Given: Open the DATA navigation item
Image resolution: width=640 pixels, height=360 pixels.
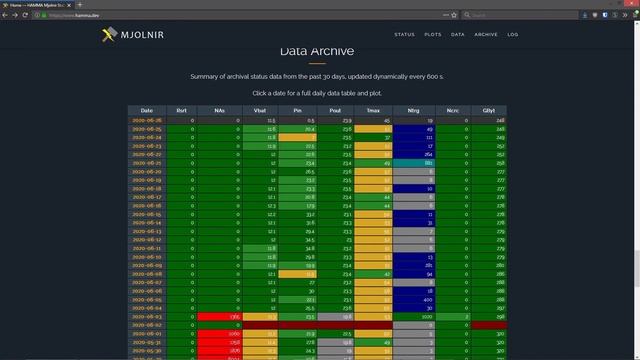Looking at the screenshot, I should [458, 35].
